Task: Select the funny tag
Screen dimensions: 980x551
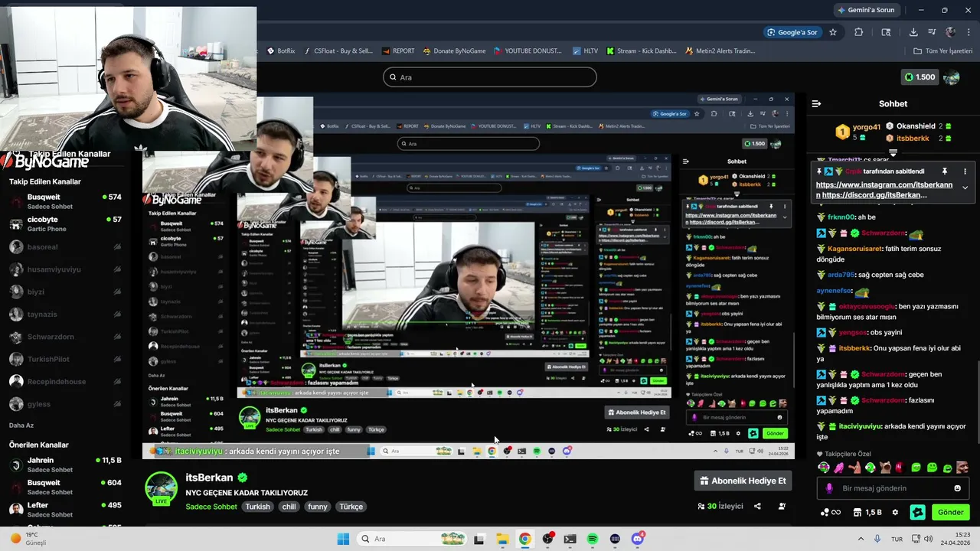Action: click(317, 507)
